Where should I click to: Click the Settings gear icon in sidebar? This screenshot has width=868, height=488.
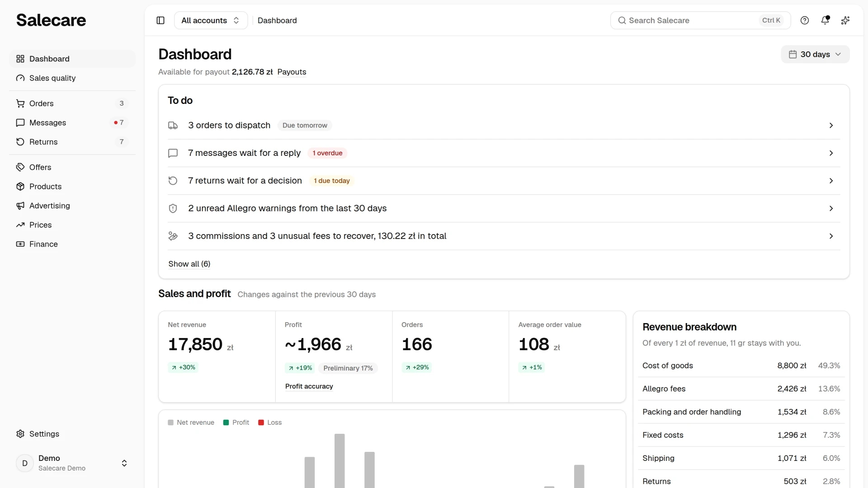coord(20,434)
